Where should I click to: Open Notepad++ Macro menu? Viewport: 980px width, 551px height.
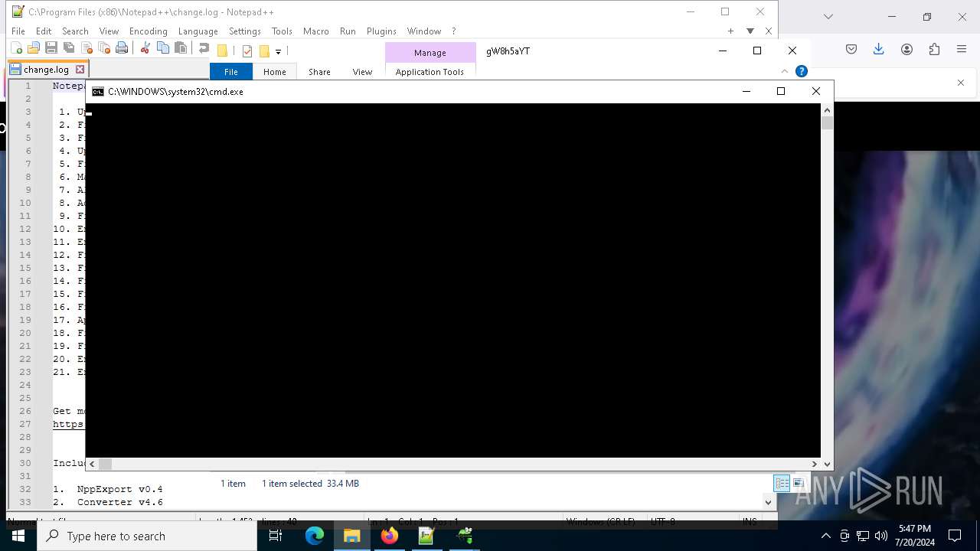tap(315, 31)
